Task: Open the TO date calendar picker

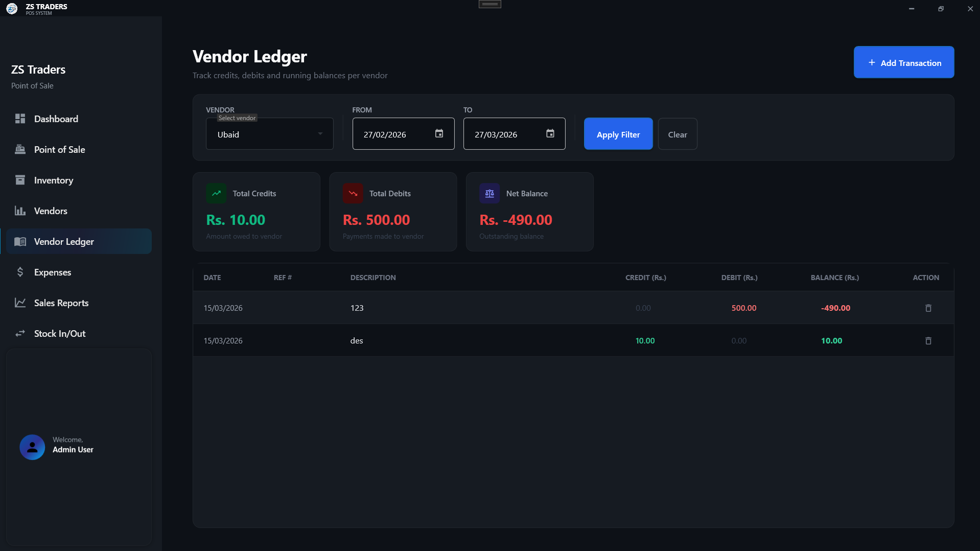Action: click(x=550, y=133)
